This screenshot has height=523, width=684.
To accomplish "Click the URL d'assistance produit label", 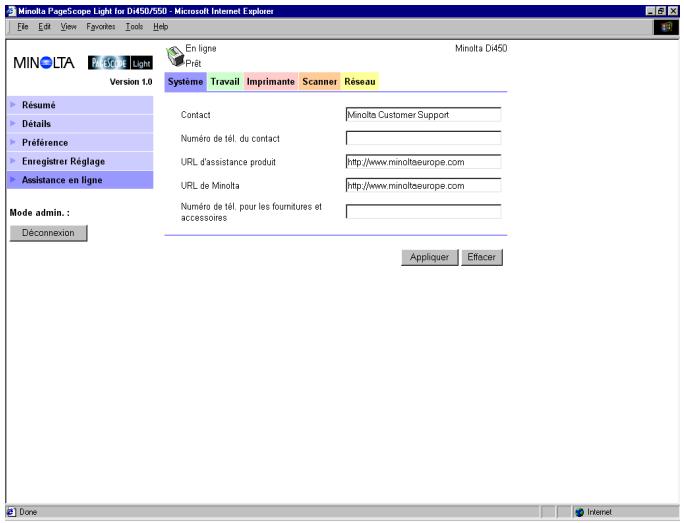I will tap(228, 162).
